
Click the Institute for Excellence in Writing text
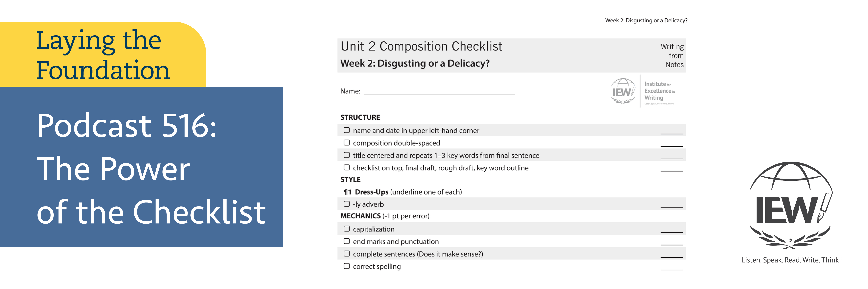[x=659, y=91]
